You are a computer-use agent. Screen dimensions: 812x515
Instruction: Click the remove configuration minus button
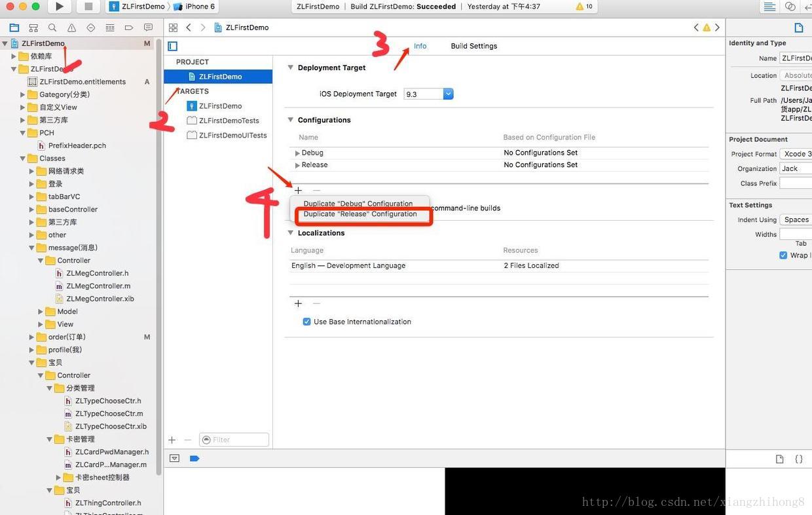coord(316,190)
